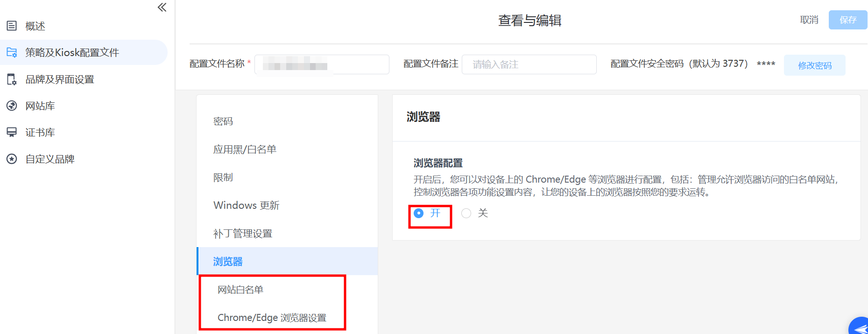This screenshot has width=868, height=334.
Task: Click the 概述 overview icon
Action: tap(12, 26)
